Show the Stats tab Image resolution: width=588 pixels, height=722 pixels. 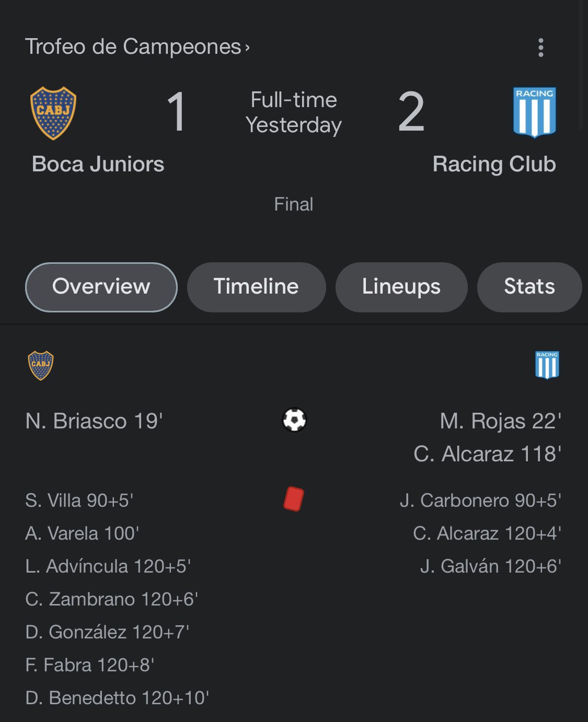click(x=529, y=287)
